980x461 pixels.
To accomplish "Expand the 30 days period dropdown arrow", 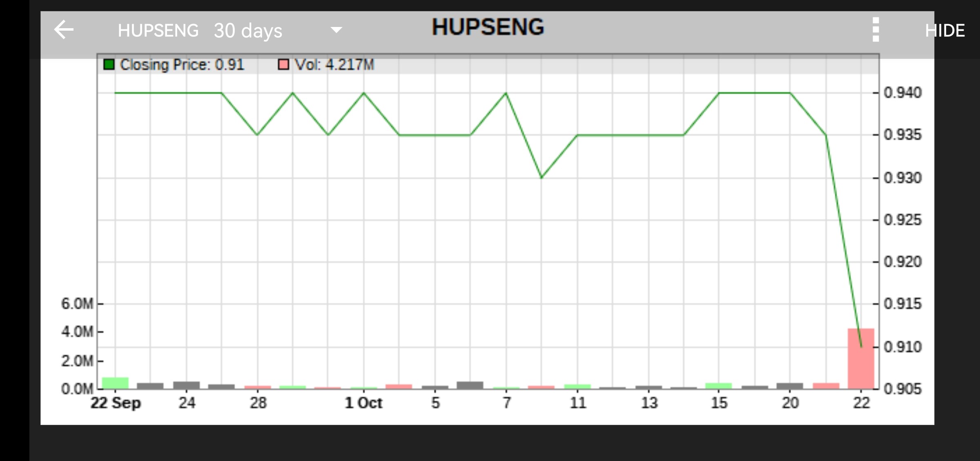I will 336,30.
